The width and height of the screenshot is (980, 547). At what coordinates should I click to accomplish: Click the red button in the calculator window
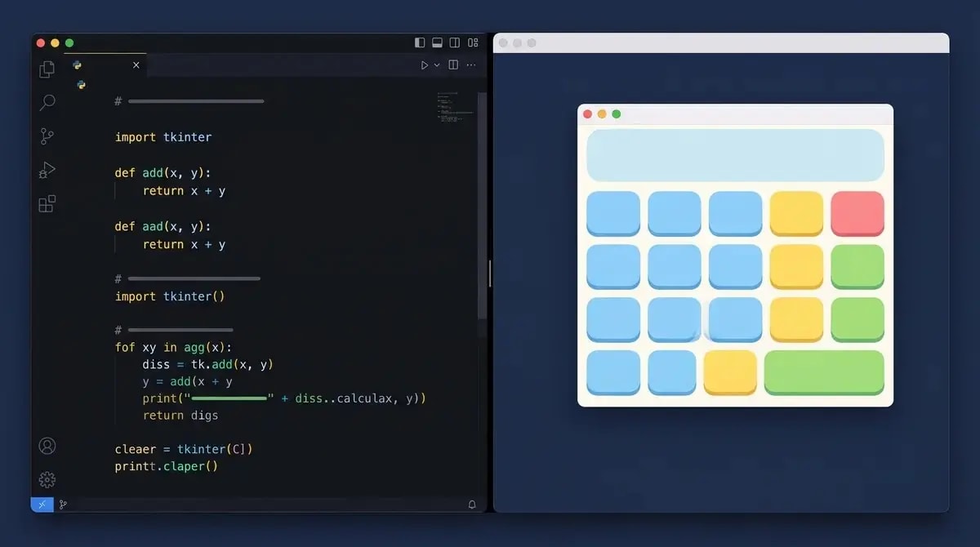point(857,214)
